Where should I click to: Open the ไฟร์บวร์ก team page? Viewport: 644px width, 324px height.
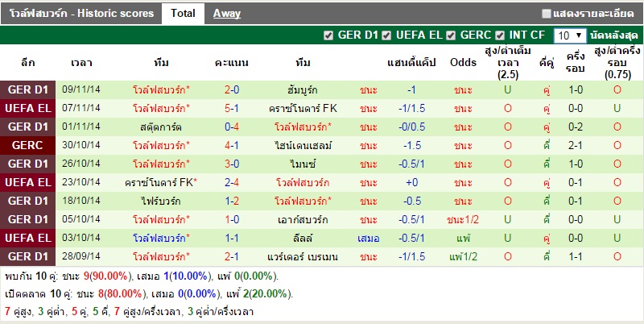[162, 201]
